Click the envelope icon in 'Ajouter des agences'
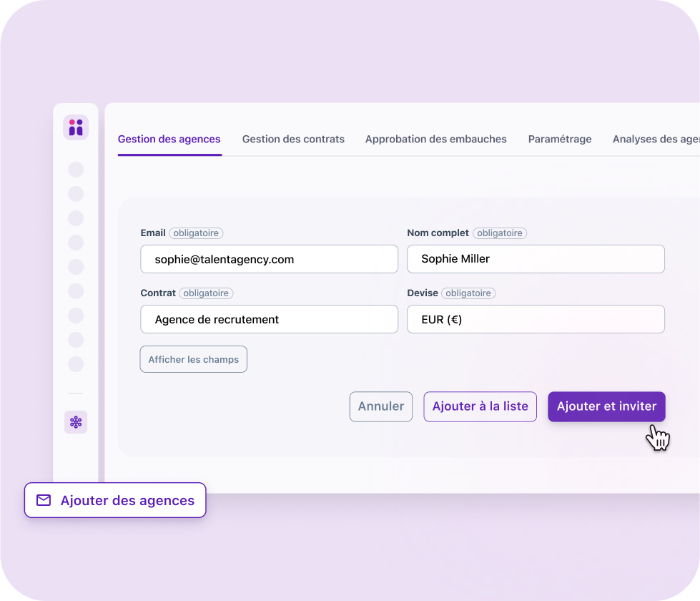Screen dimensions: 700x601 (x=45, y=500)
